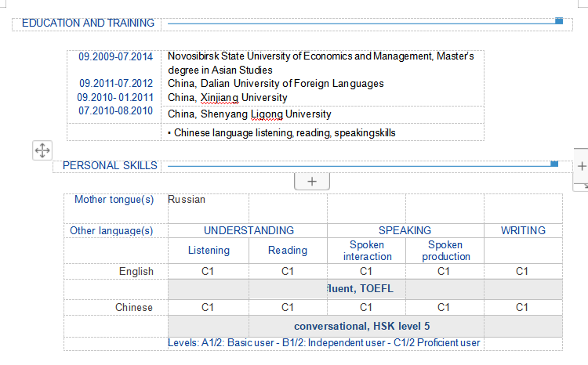Click blue square ending Personal Skills line
588x365 pixels.
click(554, 163)
